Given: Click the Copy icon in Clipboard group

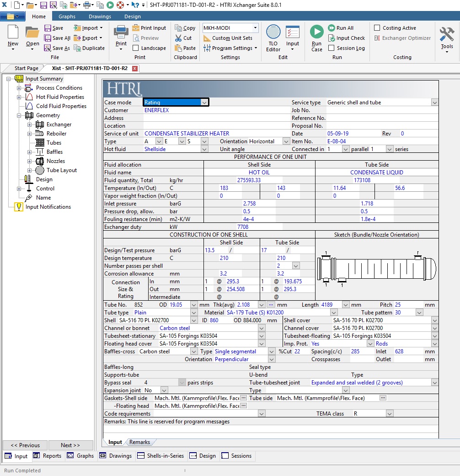Looking at the screenshot, I should 178,28.
